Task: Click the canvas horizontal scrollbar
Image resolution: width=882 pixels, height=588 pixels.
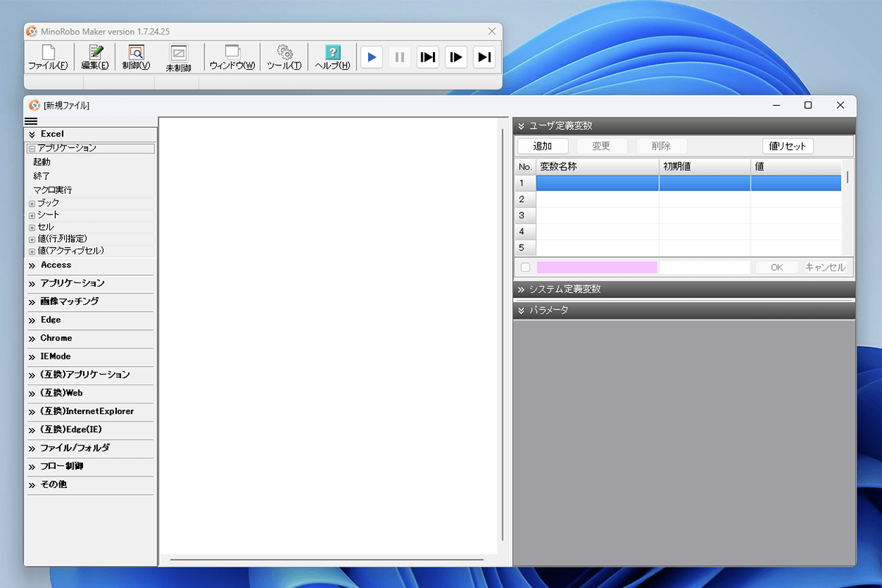Action: point(327,560)
